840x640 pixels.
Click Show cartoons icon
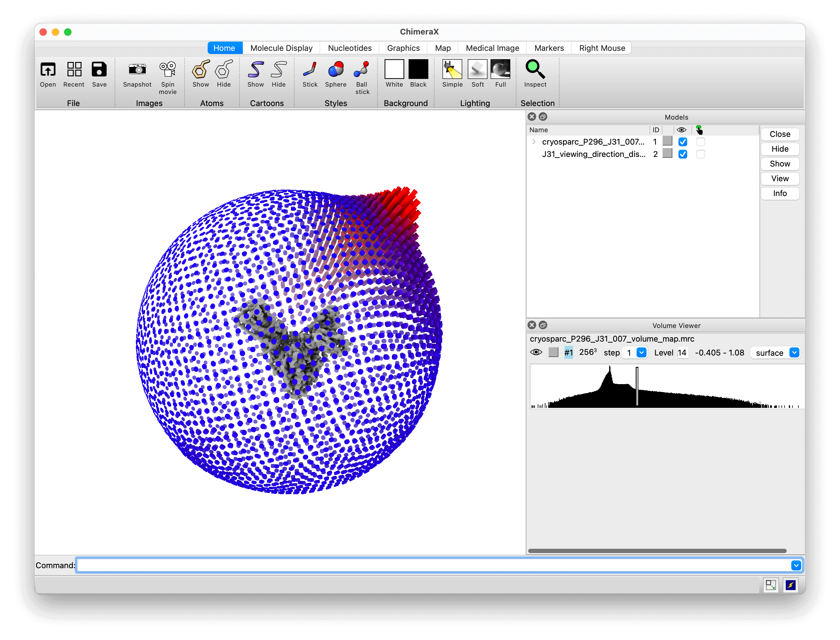(x=255, y=70)
